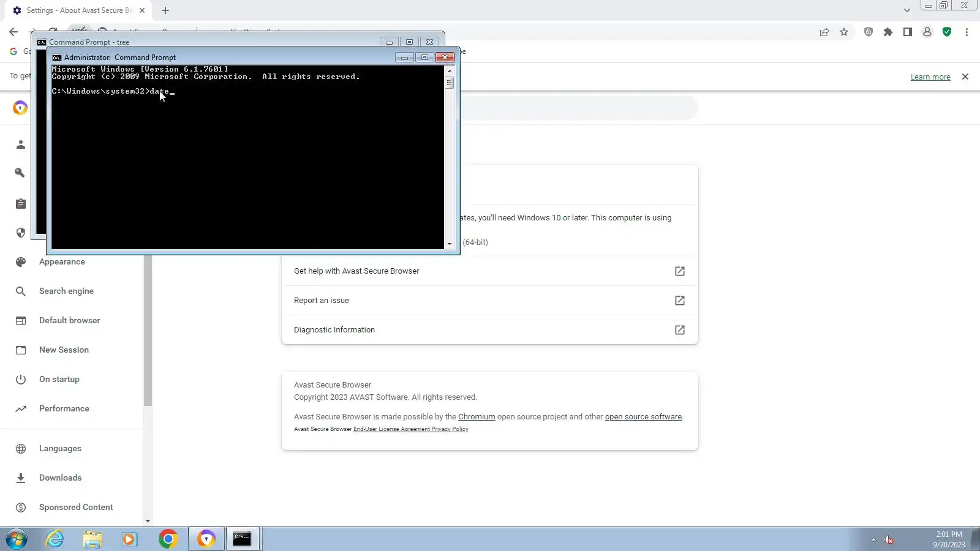Open the Privacy Policy link

click(x=450, y=429)
